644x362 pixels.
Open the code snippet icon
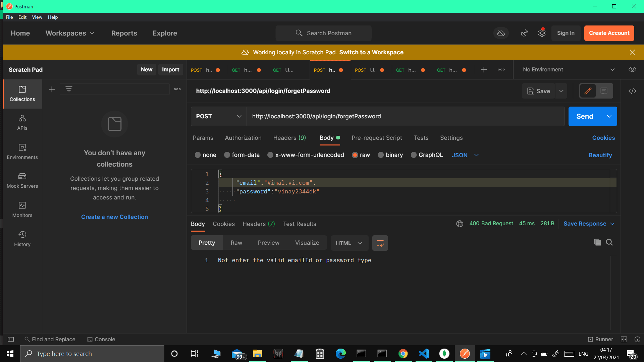pyautogui.click(x=632, y=91)
